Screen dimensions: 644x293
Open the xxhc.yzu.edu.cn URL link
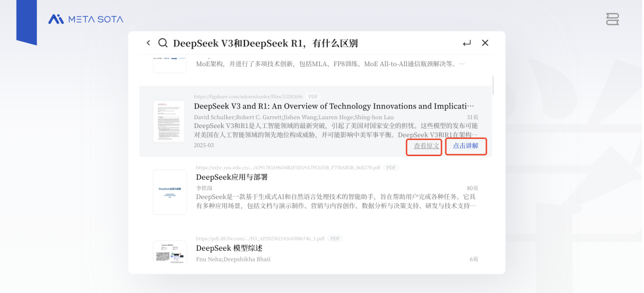coord(288,167)
